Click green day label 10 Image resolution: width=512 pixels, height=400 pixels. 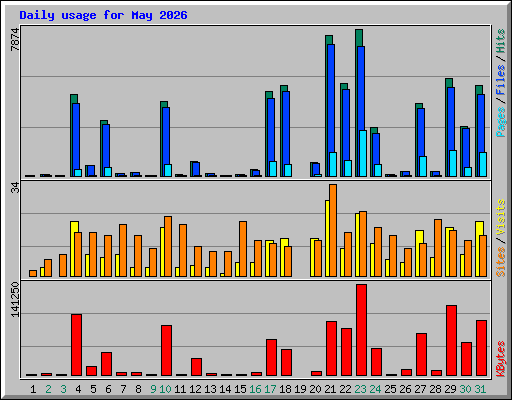click(x=165, y=389)
